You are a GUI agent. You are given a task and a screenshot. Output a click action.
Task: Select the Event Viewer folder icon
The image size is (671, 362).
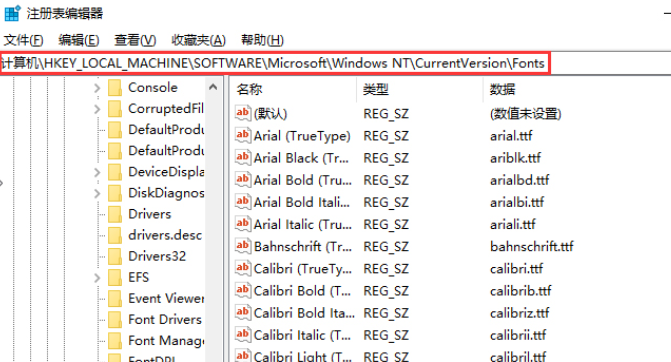115,298
